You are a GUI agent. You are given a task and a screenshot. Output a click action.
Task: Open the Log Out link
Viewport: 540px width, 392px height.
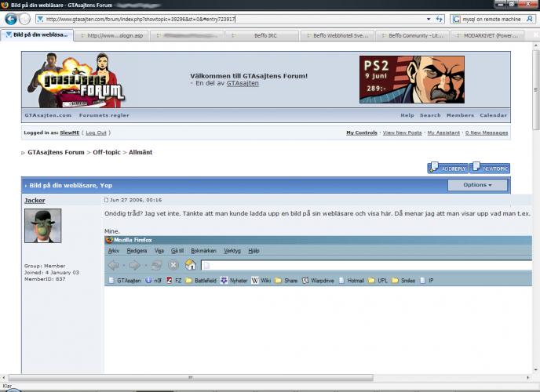click(96, 133)
